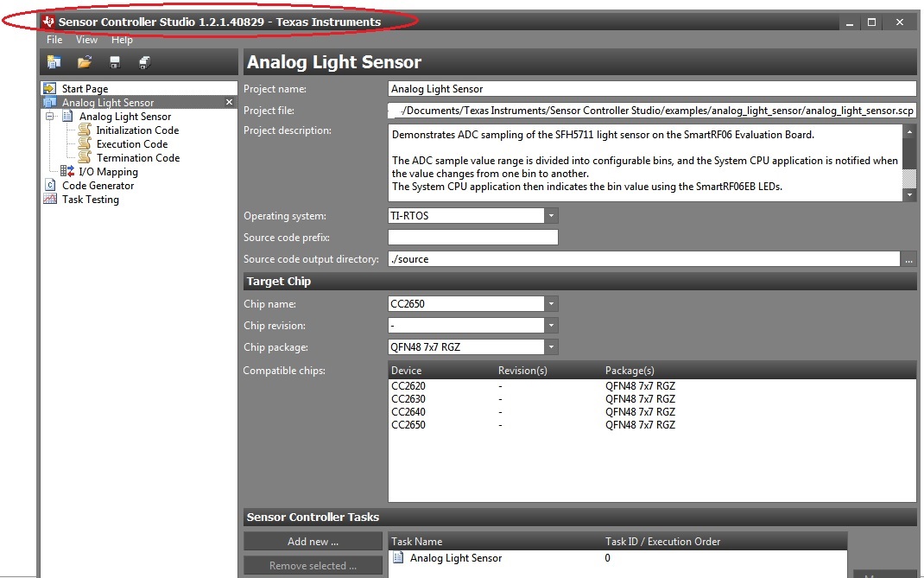Select the CC2630 row in compatible chips
The image size is (924, 578).
click(x=652, y=398)
